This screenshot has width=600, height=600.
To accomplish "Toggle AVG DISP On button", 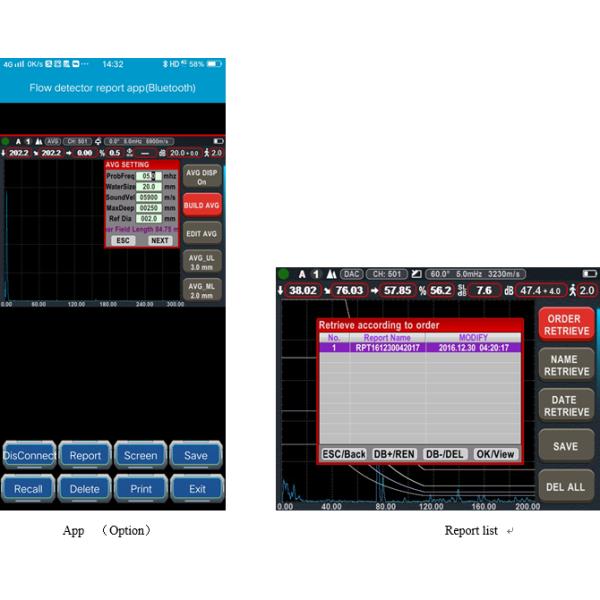I will click(x=201, y=176).
